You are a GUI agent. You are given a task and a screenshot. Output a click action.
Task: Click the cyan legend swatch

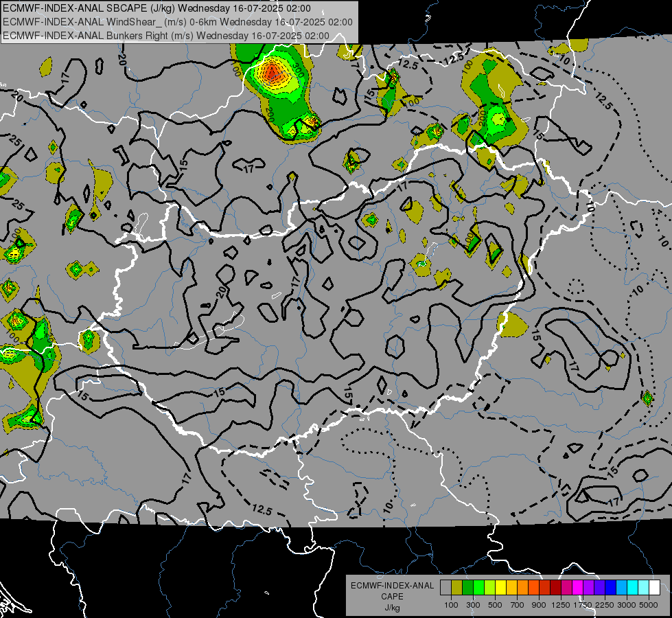pyautogui.click(x=633, y=588)
